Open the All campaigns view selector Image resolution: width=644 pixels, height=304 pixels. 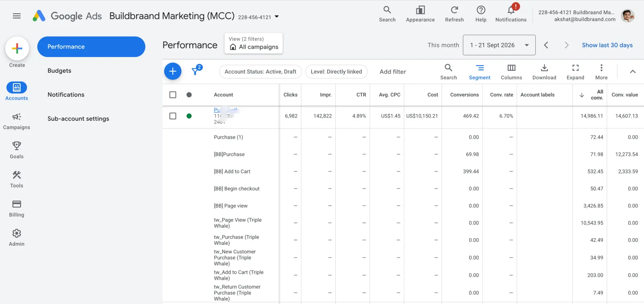click(254, 43)
